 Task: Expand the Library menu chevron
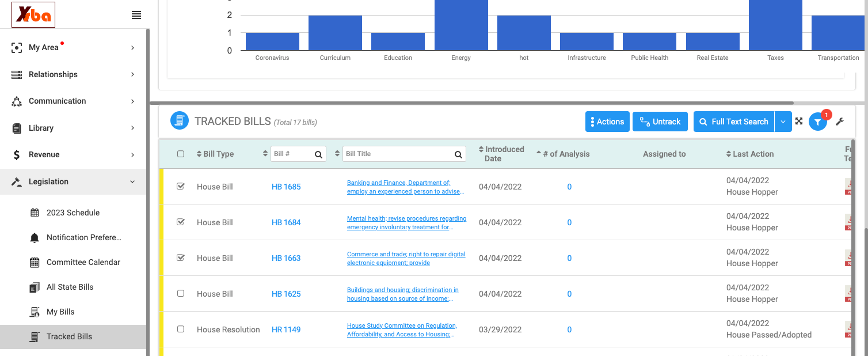(132, 128)
